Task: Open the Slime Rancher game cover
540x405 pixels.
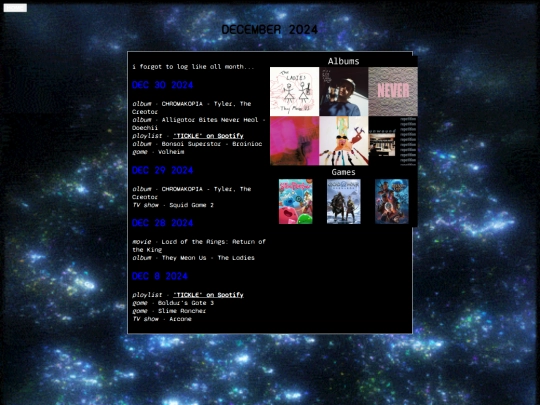Action: [x=296, y=201]
